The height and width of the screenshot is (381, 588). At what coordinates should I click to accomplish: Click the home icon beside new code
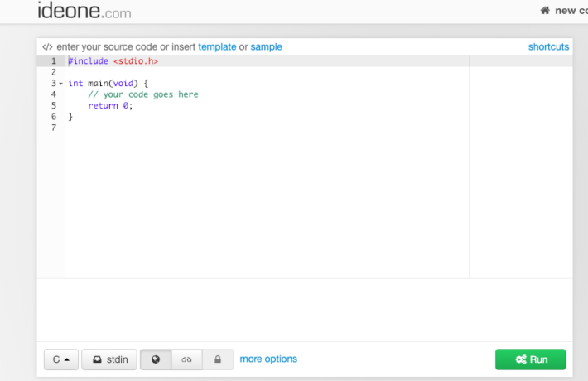545,11
